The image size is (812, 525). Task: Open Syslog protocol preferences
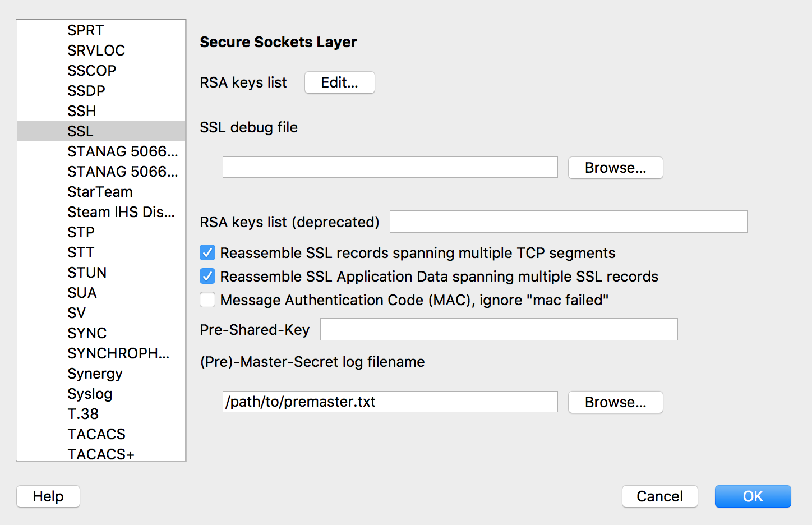tap(90, 394)
